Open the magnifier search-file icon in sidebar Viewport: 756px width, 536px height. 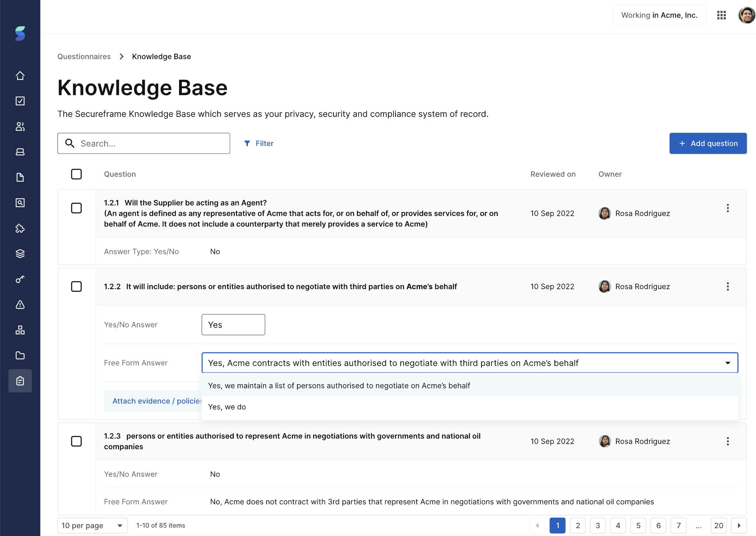tap(20, 203)
